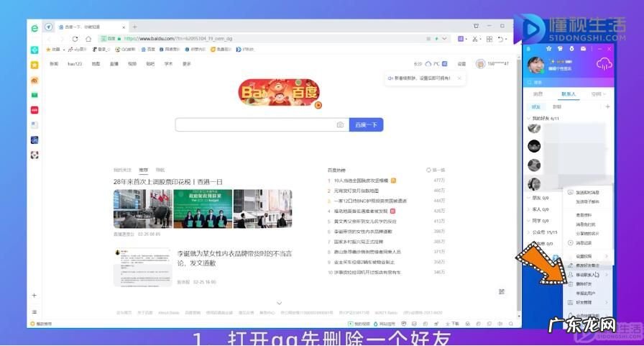This screenshot has width=644, height=346.
Task: Click the camera image-search icon
Action: (340, 124)
